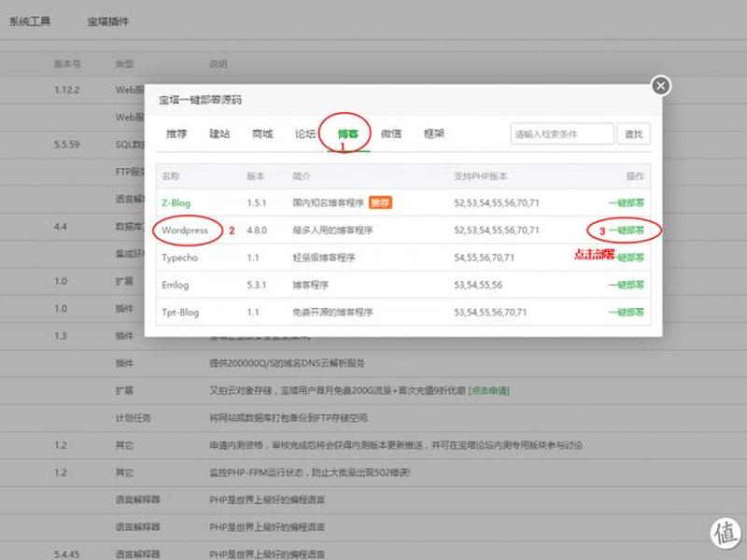Screen dimensions: 747x560
Task: Open the 建站 tab
Action: tap(219, 133)
